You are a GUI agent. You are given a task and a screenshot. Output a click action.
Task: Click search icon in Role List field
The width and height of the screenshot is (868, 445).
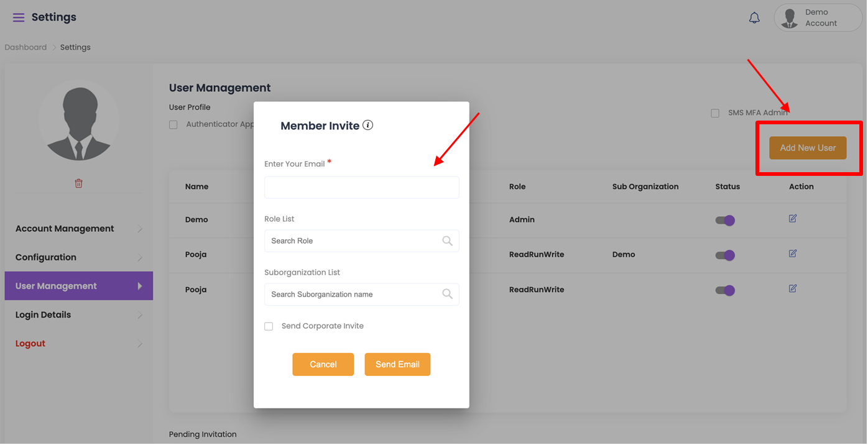pos(447,241)
